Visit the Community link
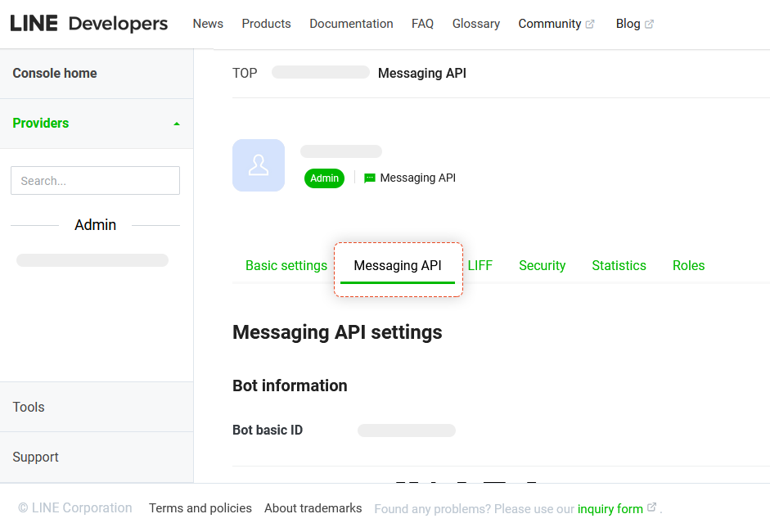 [x=550, y=24]
